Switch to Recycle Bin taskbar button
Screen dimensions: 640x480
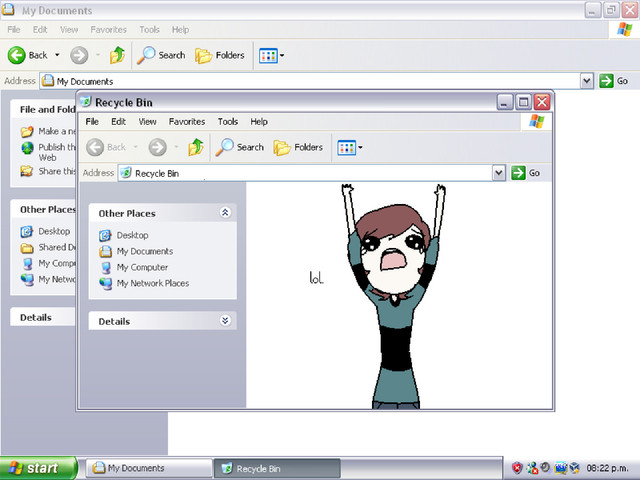277,468
